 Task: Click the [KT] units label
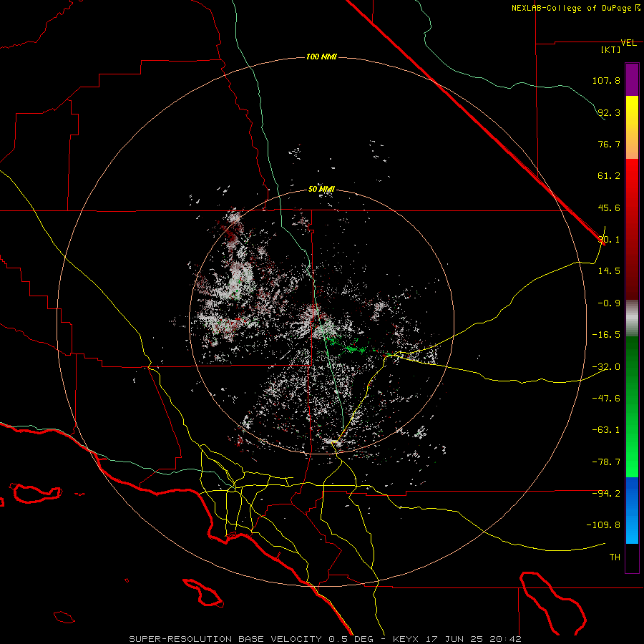click(x=611, y=49)
